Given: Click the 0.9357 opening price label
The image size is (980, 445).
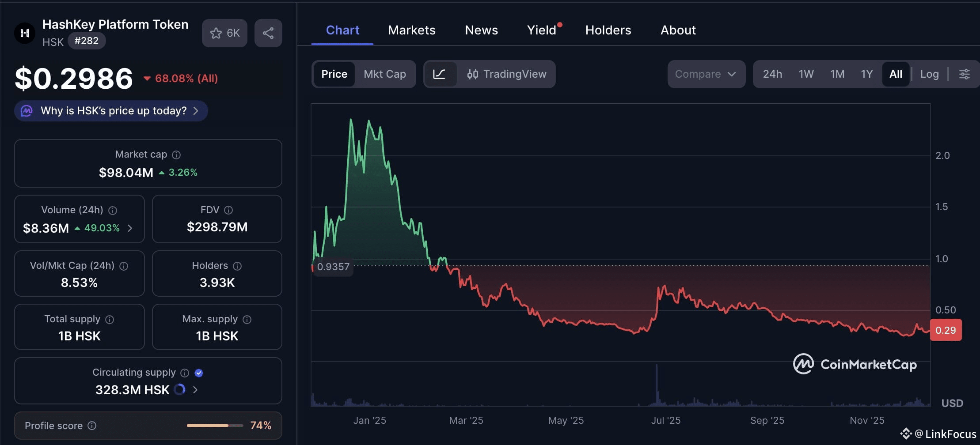Looking at the screenshot, I should pos(333,267).
